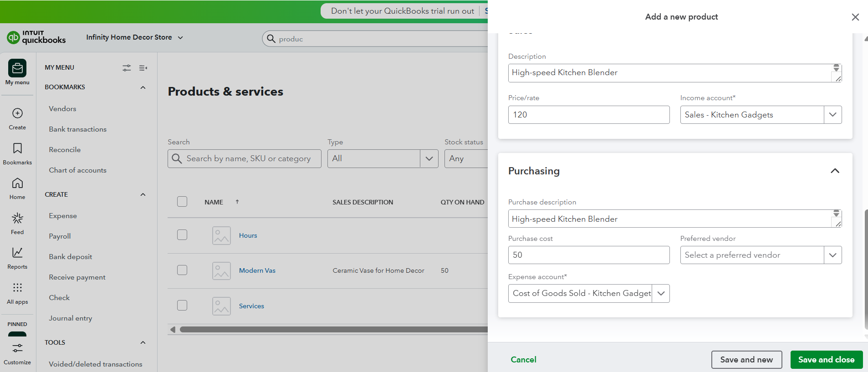Open the Create plus icon
Screen dimensions: 868x372
click(x=17, y=113)
